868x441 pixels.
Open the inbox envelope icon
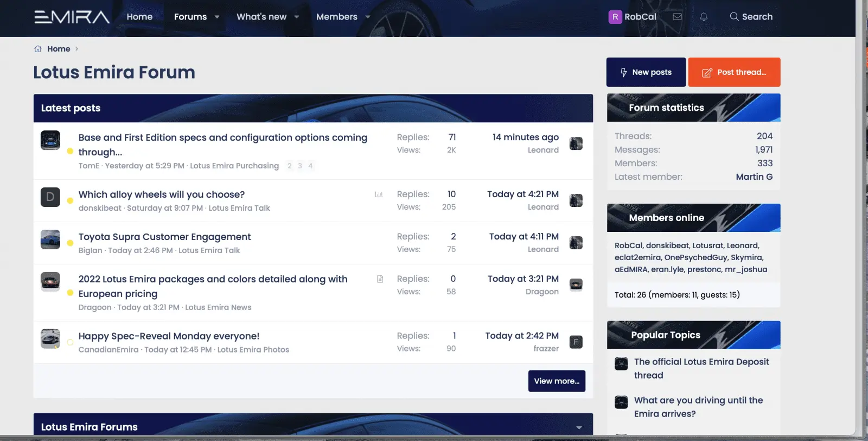pos(677,17)
